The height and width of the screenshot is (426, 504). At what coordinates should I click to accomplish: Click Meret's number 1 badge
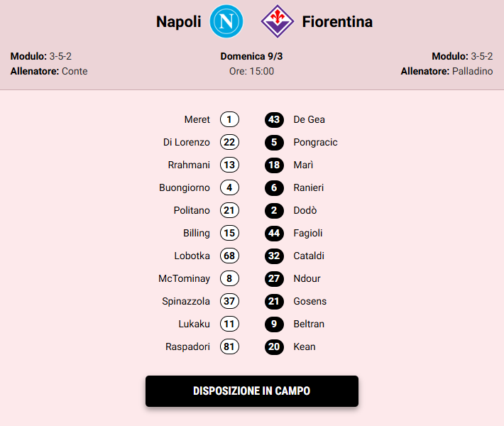point(229,119)
